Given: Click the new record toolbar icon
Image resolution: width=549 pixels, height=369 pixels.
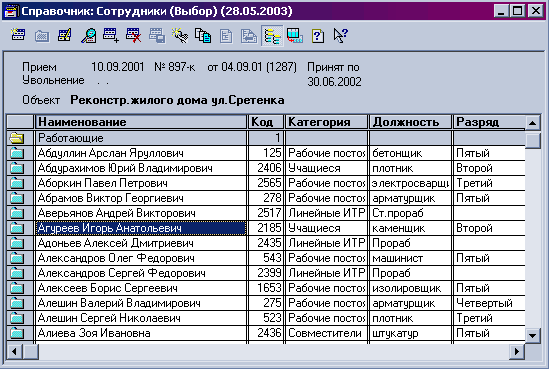Looking at the screenshot, I should [18, 35].
